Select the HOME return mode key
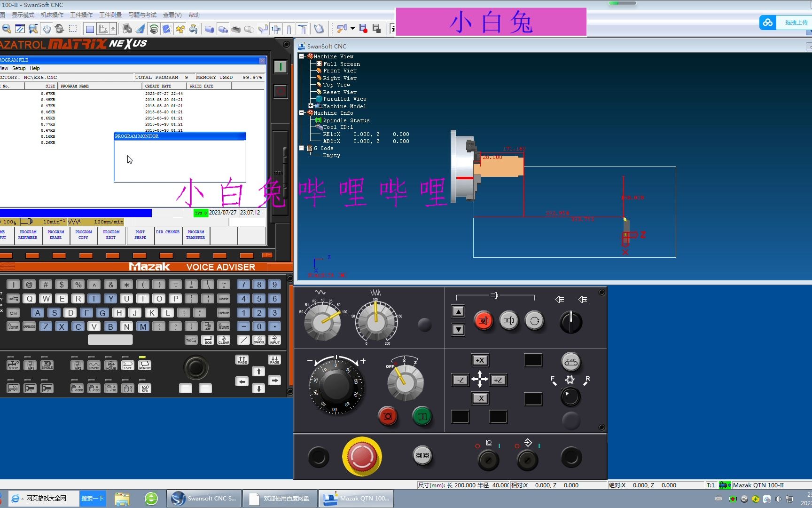The height and width of the screenshot is (508, 812). [111, 365]
